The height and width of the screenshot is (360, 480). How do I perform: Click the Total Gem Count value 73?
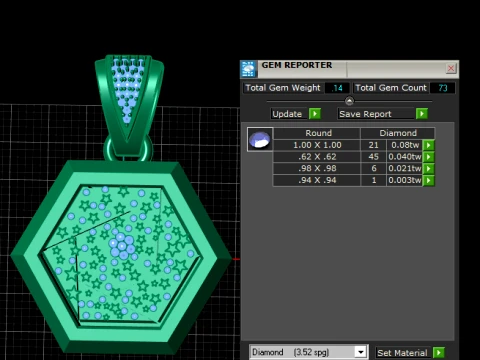coord(442,88)
